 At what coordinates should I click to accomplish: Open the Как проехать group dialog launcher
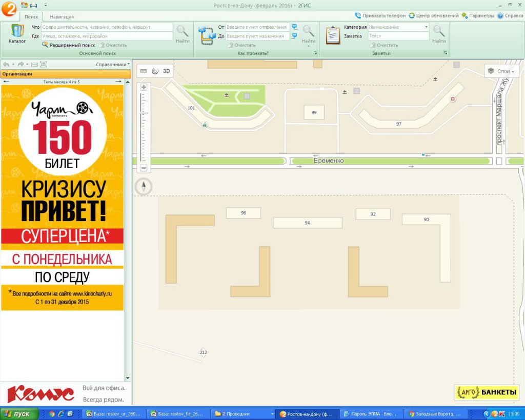click(x=315, y=53)
